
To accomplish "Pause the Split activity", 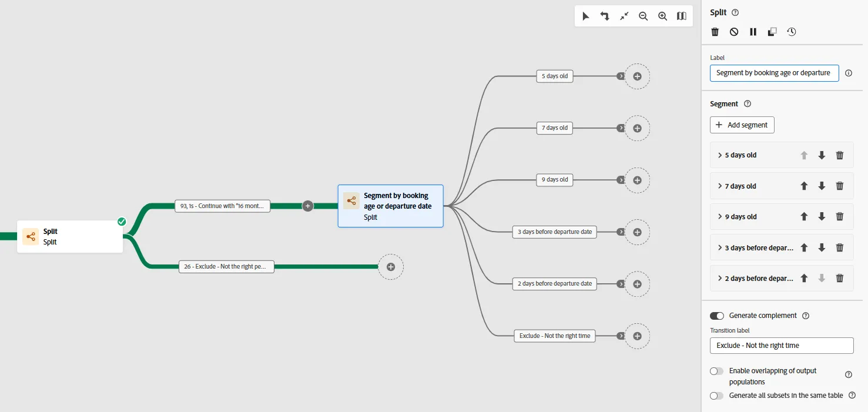I will 753,32.
